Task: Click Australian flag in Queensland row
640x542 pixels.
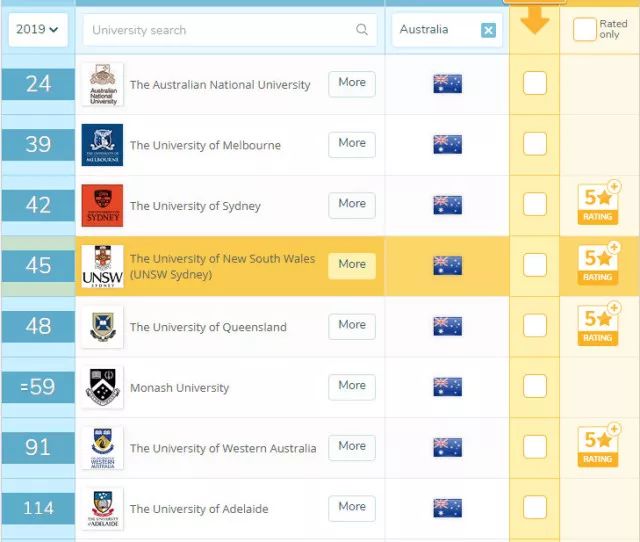Action: pos(448,326)
